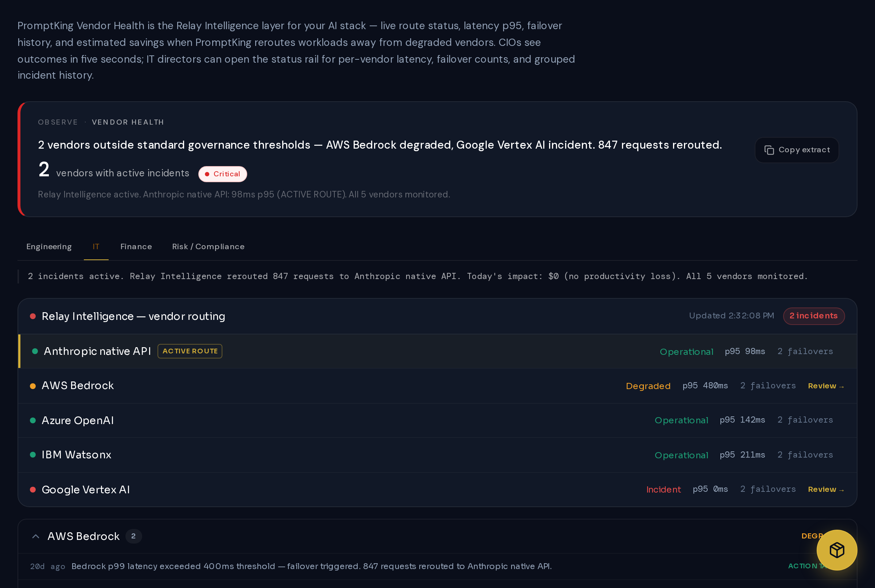Click the OBSERVE breadcrumb label

click(58, 122)
